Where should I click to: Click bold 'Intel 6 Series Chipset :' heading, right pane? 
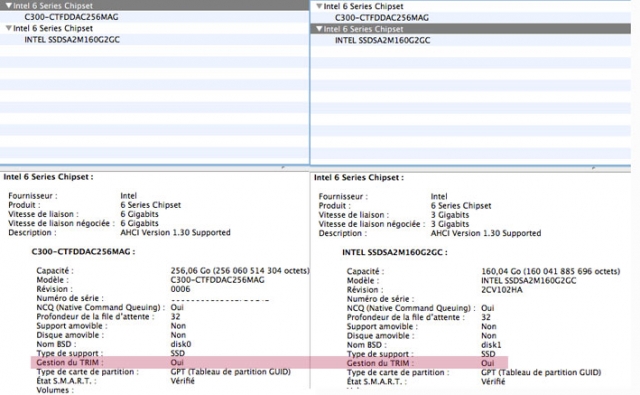tap(359, 178)
